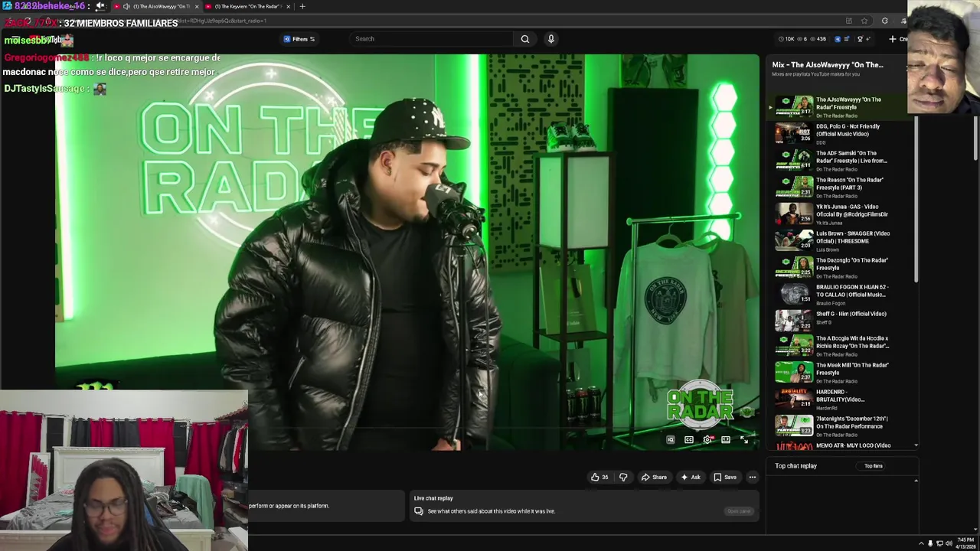Click the live chat replay speech-bubble icon
The image size is (980, 551).
[x=419, y=511]
